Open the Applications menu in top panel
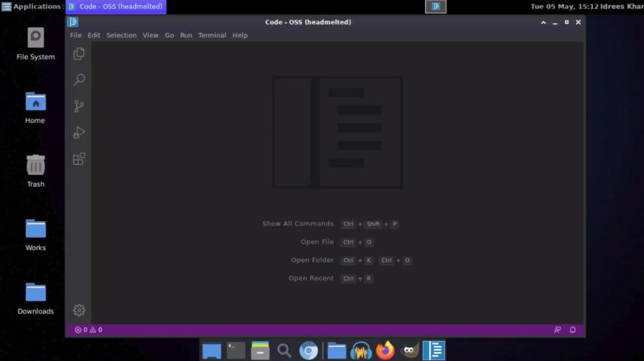Image resolution: width=644 pixels, height=361 pixels. coord(31,7)
